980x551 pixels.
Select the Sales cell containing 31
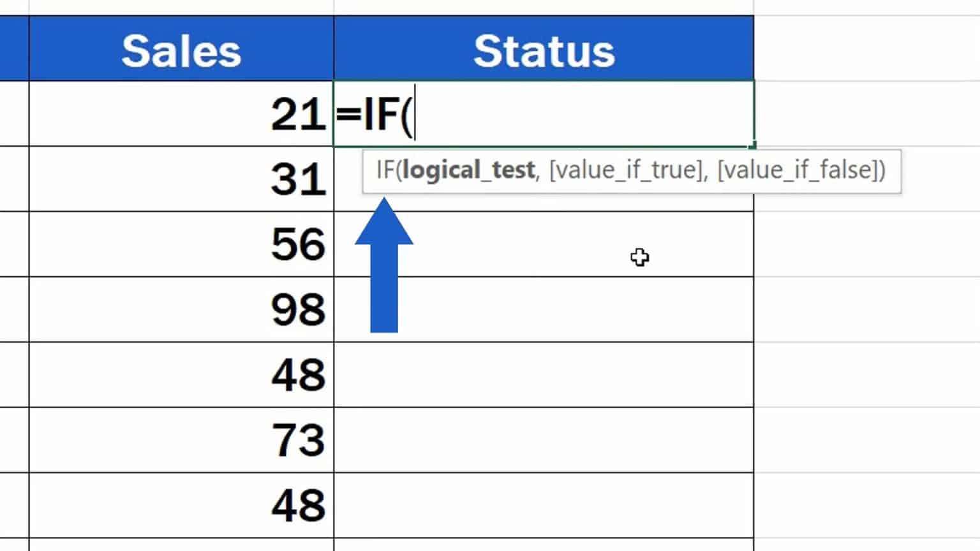click(181, 179)
